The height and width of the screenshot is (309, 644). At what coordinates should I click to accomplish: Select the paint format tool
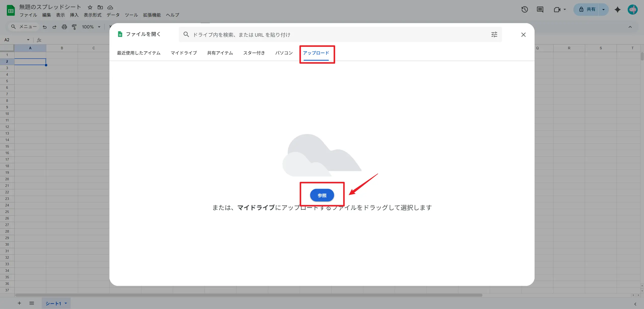tap(74, 27)
